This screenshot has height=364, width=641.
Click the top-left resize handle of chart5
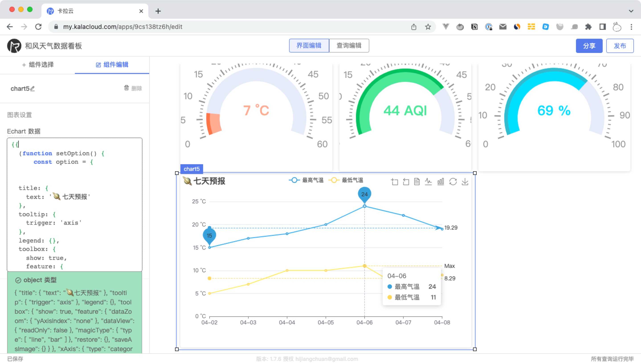[x=177, y=173]
